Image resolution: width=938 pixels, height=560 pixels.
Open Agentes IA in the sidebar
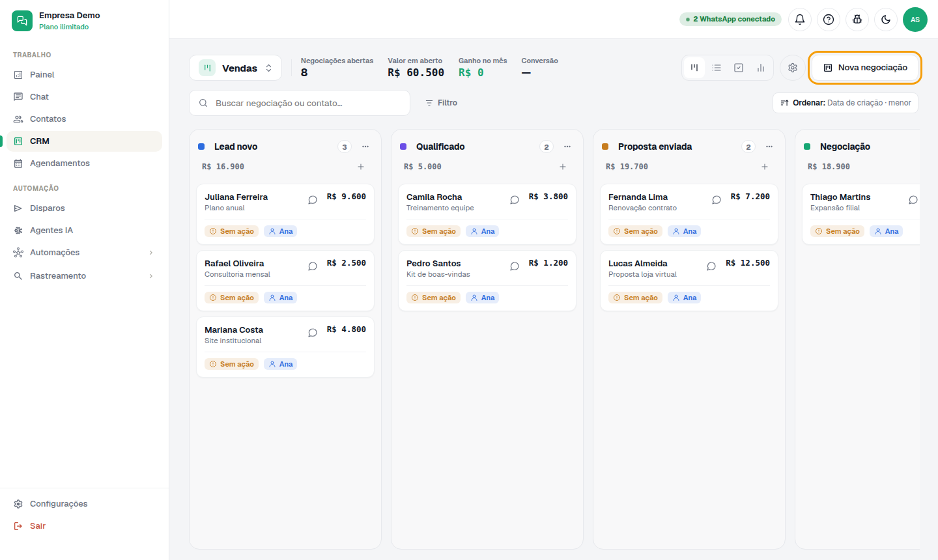(x=85, y=231)
